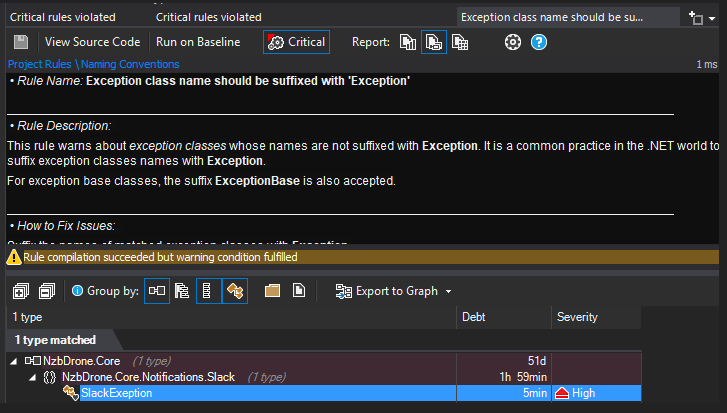The height and width of the screenshot is (413, 727).
Task: Click the NzbDrone.Core assembly icon
Action: (x=32, y=361)
